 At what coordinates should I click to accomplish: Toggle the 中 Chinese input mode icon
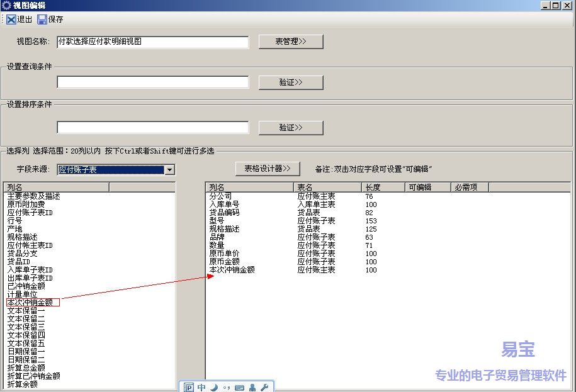[x=201, y=387]
